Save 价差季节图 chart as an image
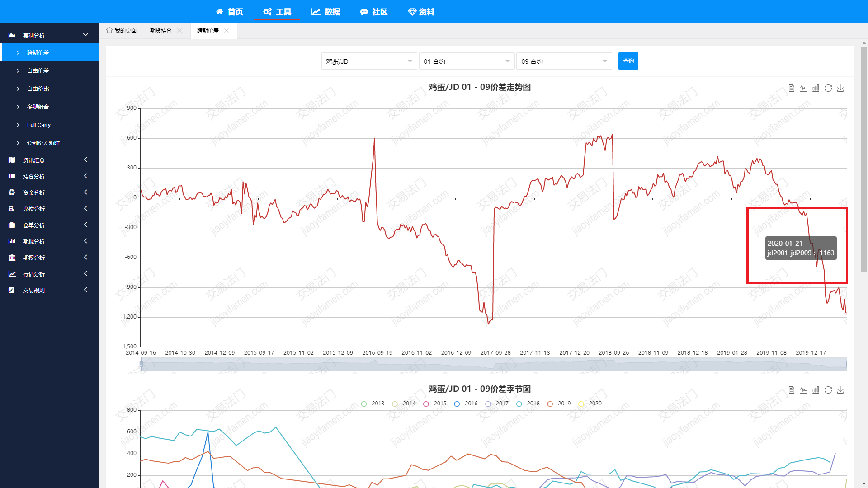Image resolution: width=868 pixels, height=488 pixels. click(x=840, y=390)
